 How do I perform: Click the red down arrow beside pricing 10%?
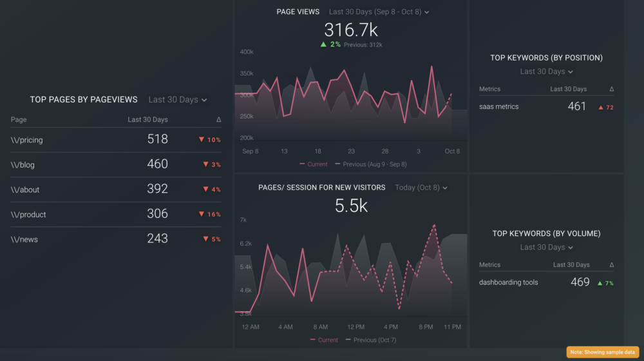[x=202, y=140]
